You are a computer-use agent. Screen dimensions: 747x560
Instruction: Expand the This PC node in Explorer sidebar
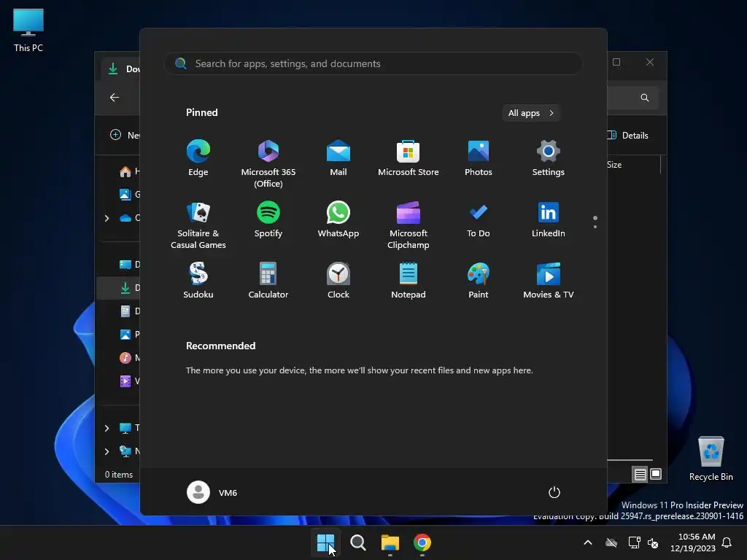(107, 428)
